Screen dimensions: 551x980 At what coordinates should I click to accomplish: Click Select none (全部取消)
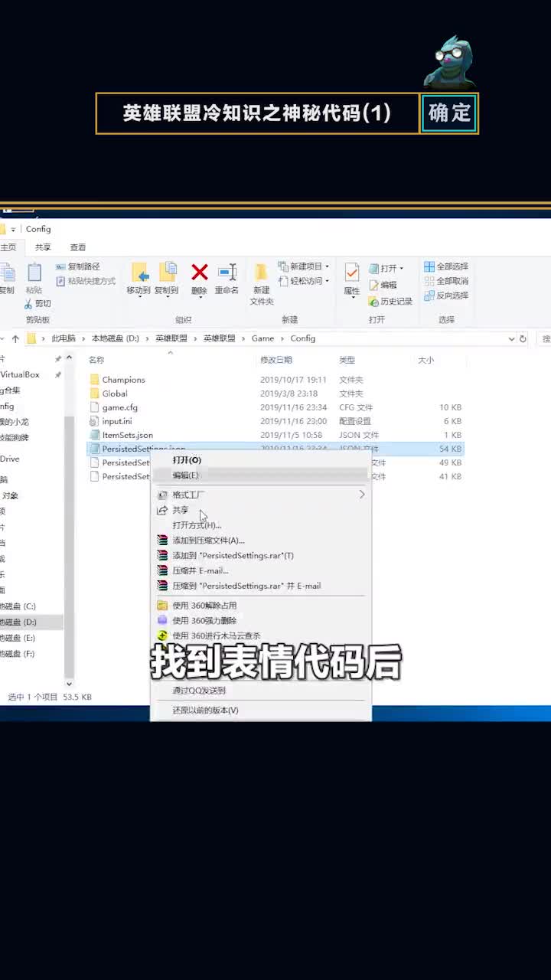446,281
